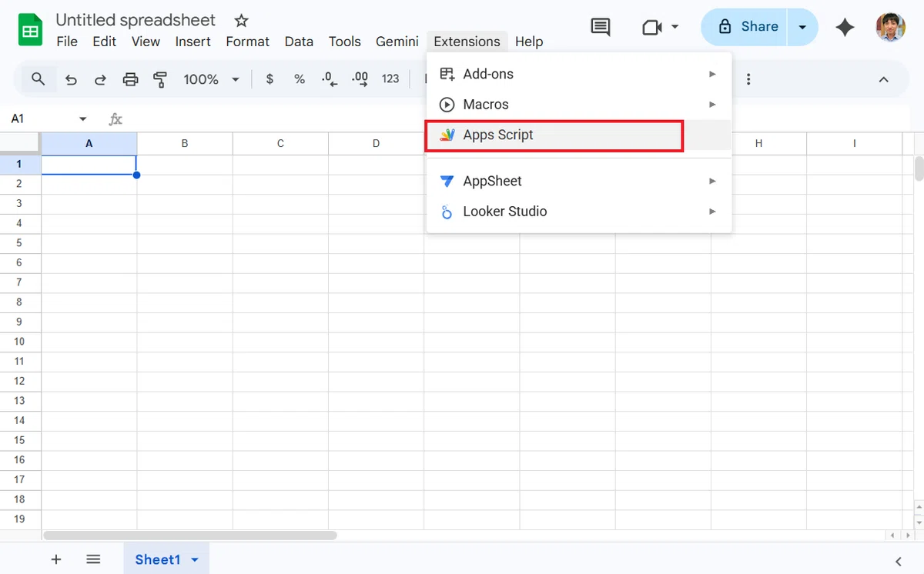Redo the last action
This screenshot has width=924, height=574.
point(100,79)
